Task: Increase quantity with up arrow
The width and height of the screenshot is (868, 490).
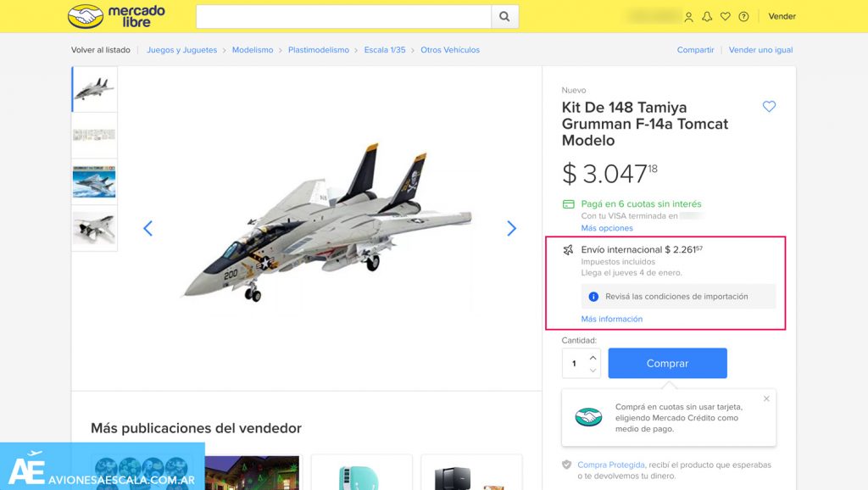Action: click(593, 357)
